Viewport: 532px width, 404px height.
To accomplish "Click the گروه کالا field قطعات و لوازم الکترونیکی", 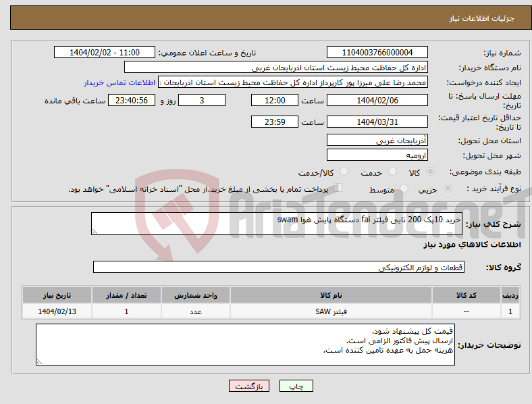I will pos(279,267).
